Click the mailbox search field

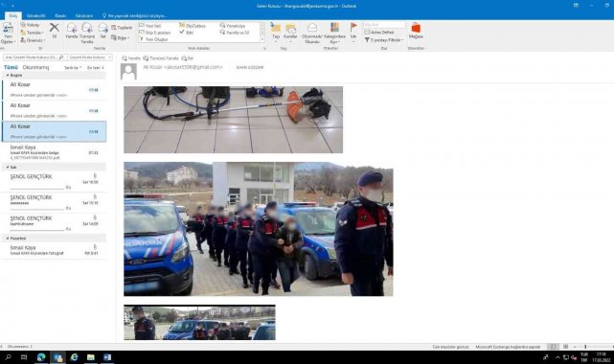pos(34,57)
